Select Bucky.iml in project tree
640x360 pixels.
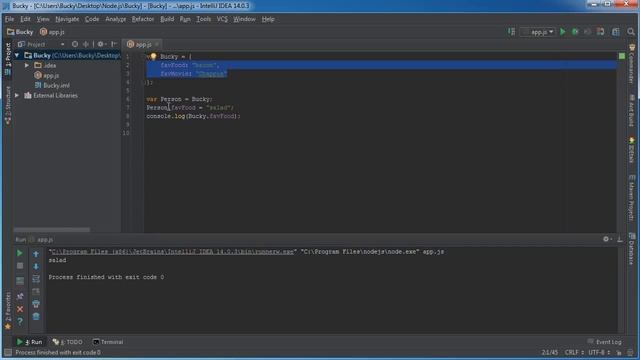point(52,85)
